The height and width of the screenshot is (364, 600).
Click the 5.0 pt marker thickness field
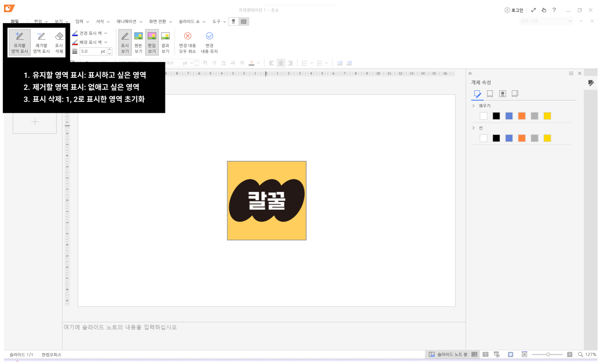pos(93,51)
